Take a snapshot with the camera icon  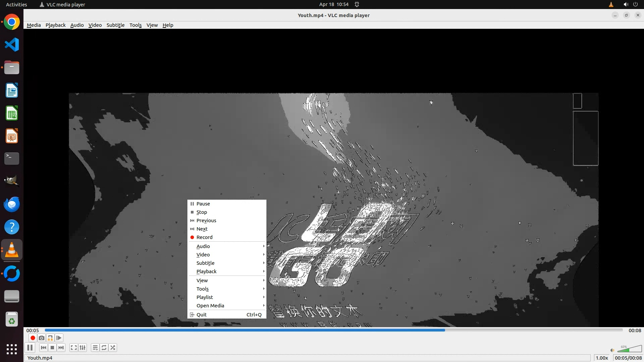click(x=41, y=338)
